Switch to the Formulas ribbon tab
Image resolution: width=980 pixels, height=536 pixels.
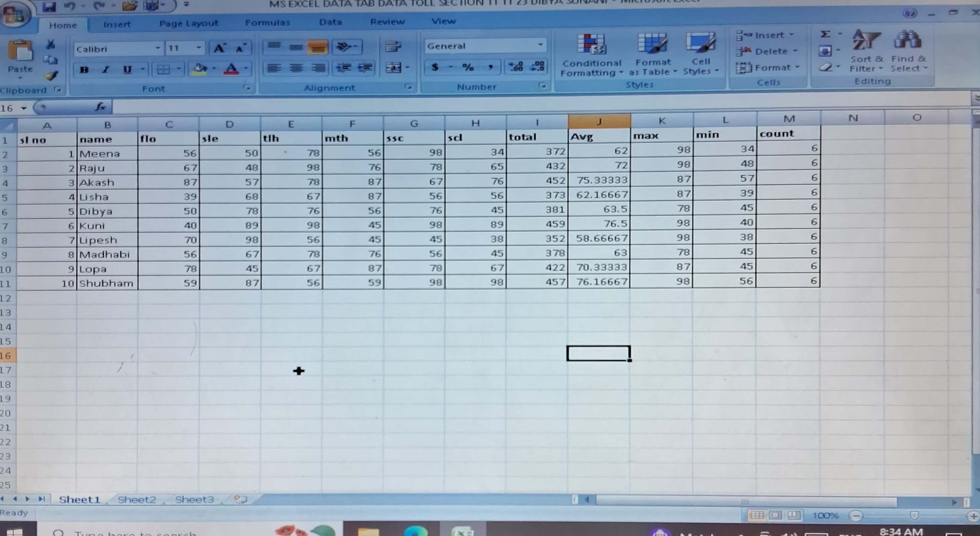[267, 23]
